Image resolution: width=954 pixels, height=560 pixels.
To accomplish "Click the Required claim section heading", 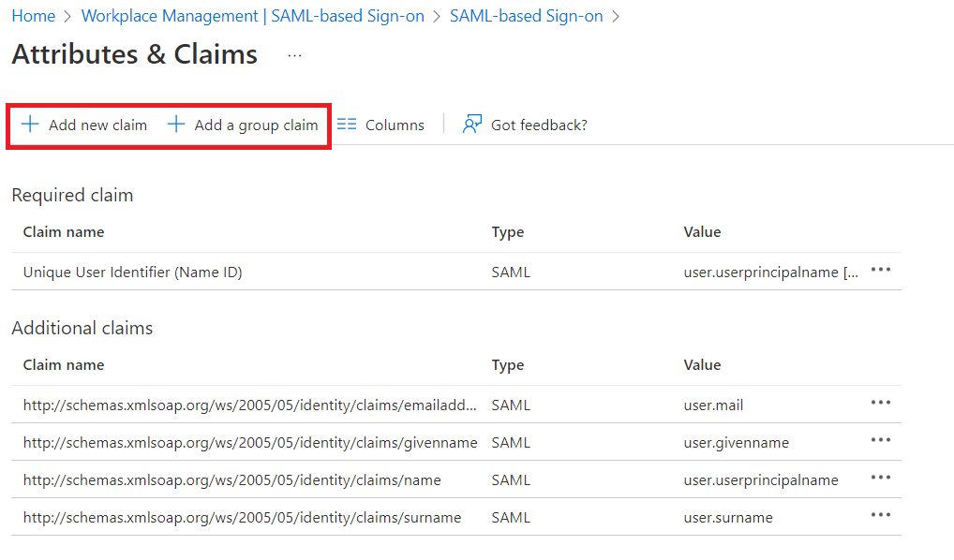I will [72, 196].
